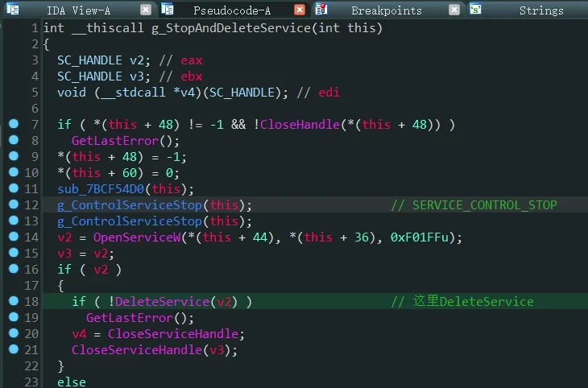
Task: Click the "*(this + 48) = -1;" statement
Action: point(122,157)
